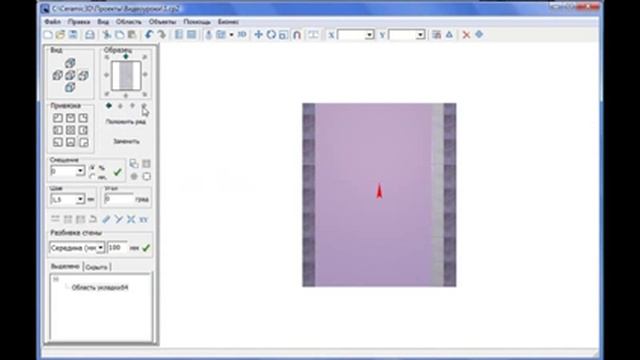Open the Правка menu
This screenshot has height=360, width=640.
coord(79,22)
